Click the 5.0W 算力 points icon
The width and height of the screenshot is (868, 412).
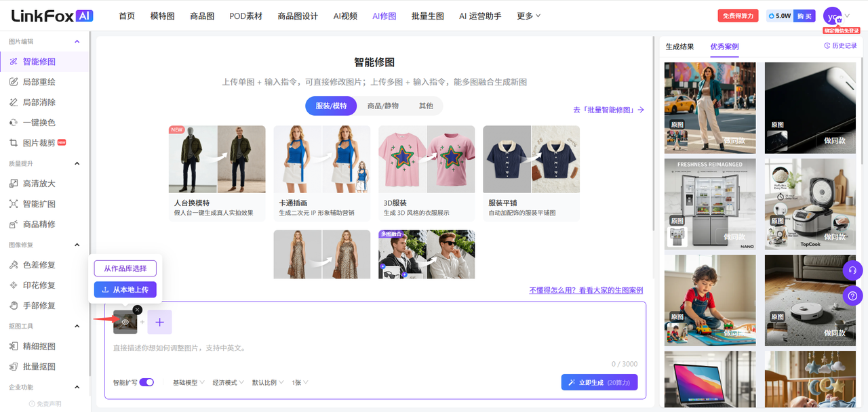771,16
